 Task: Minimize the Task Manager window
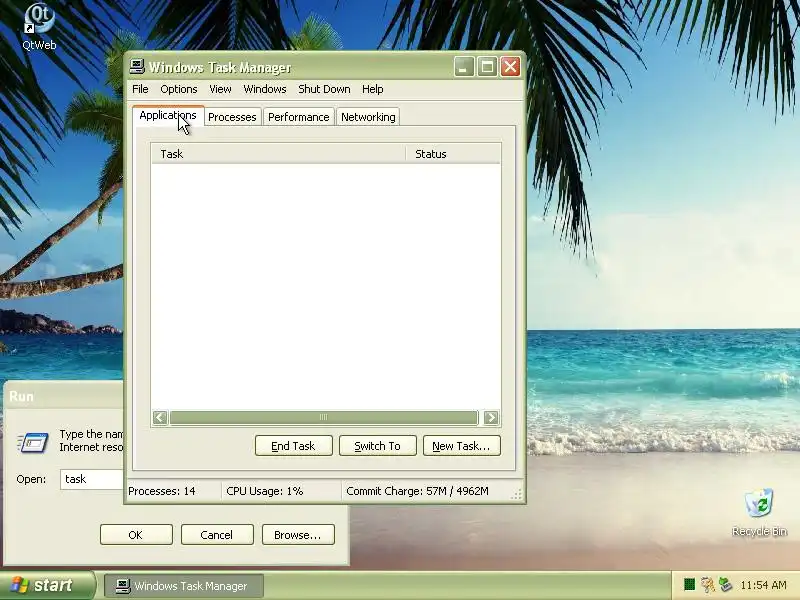464,67
